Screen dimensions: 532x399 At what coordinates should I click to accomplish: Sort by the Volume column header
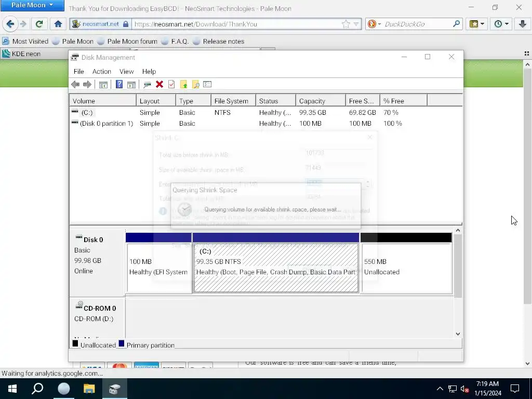[103, 101]
